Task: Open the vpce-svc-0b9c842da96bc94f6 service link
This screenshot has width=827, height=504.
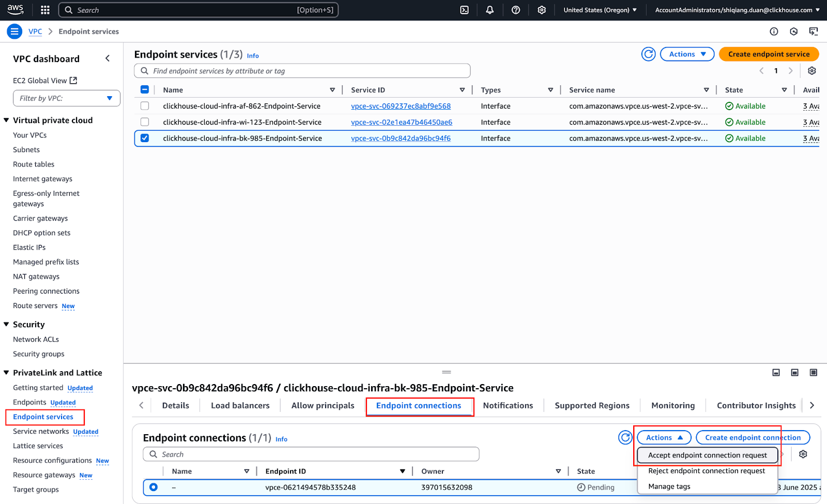Action: pos(401,138)
